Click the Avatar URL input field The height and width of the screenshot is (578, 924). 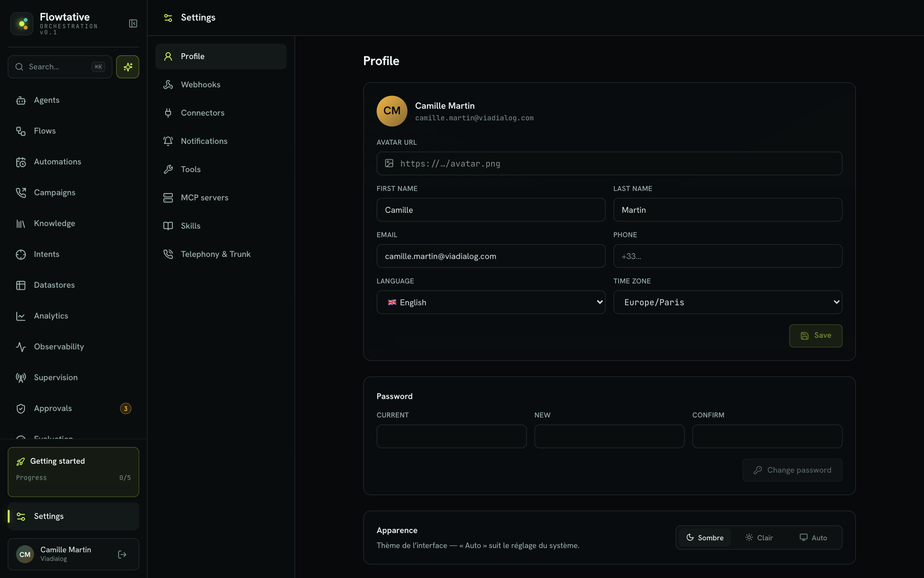609,164
